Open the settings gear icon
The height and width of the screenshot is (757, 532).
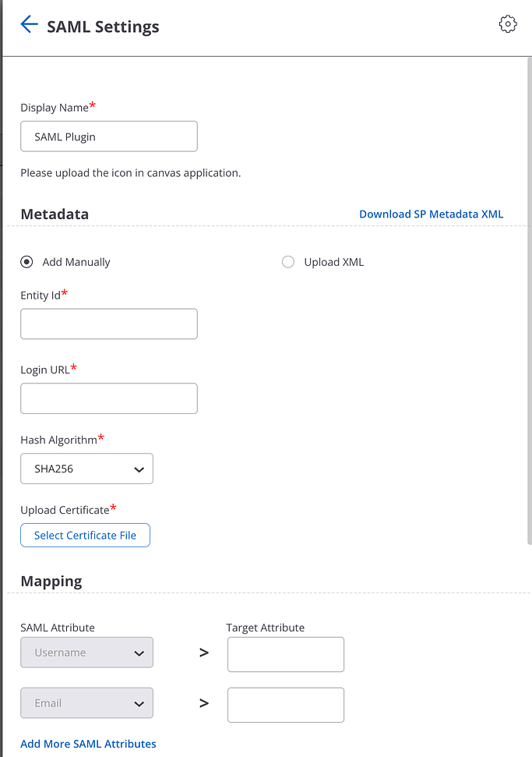(x=507, y=24)
